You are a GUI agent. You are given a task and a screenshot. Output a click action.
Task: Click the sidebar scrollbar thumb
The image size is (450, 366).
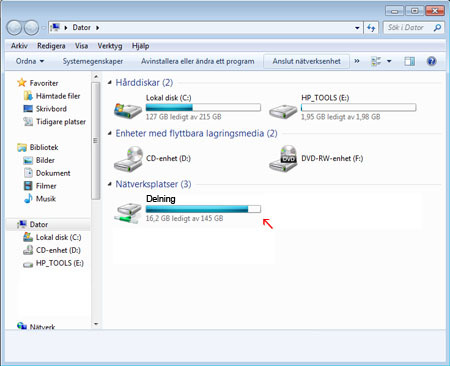coord(96,141)
